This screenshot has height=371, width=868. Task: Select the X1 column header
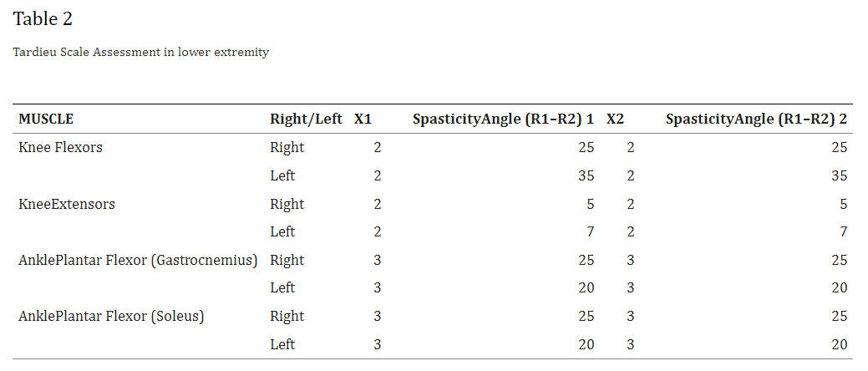tap(363, 119)
